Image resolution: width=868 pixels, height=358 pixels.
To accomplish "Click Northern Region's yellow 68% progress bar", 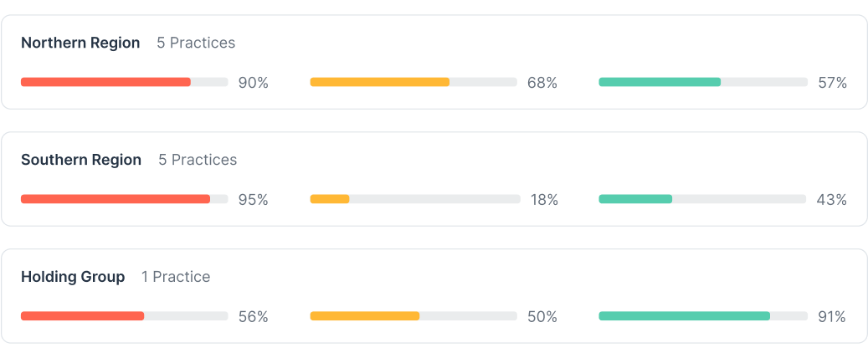I will 413,82.
